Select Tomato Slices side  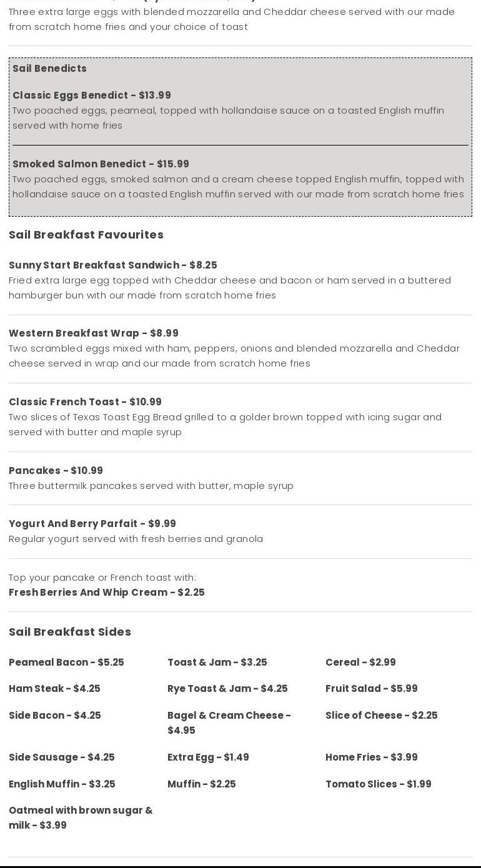click(378, 784)
